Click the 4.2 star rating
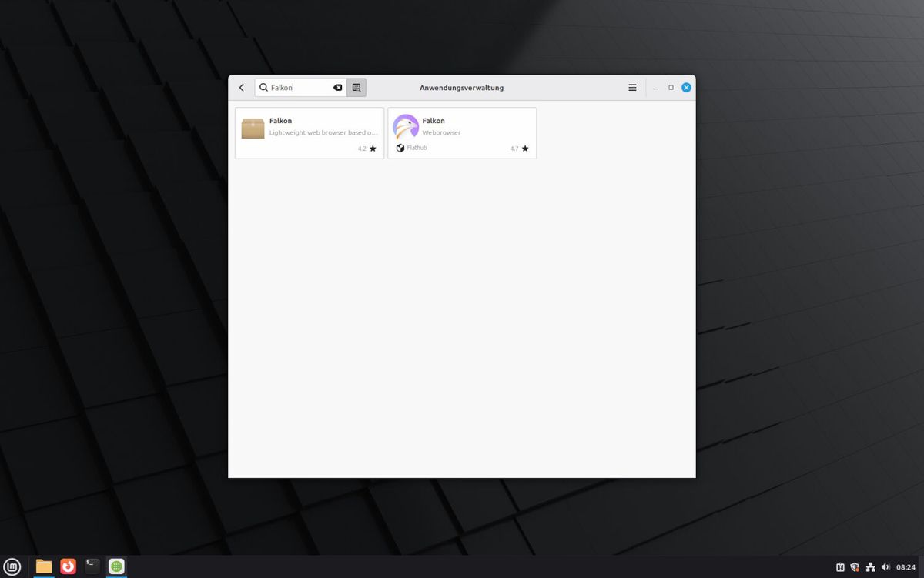 367,149
